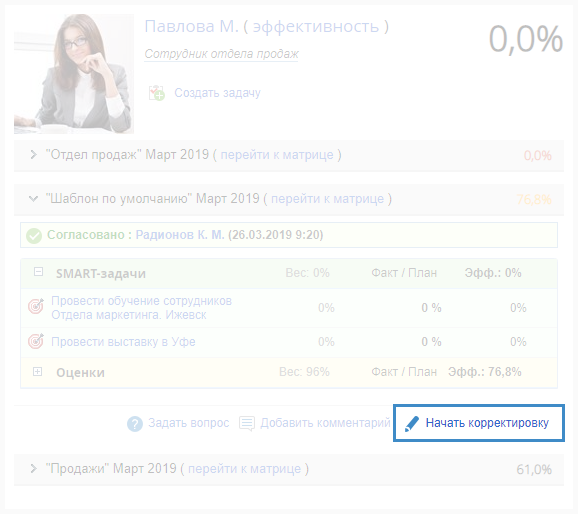
Task: Click the question mark icon near Задать вопрос
Action: pyautogui.click(x=135, y=424)
